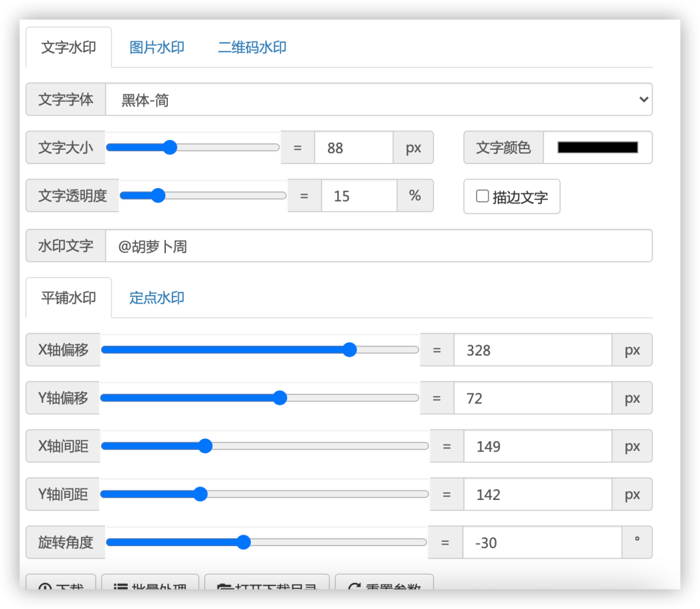This screenshot has height=609, width=700.
Task: Click the 打开下载目录 folder button
Action: [267, 582]
